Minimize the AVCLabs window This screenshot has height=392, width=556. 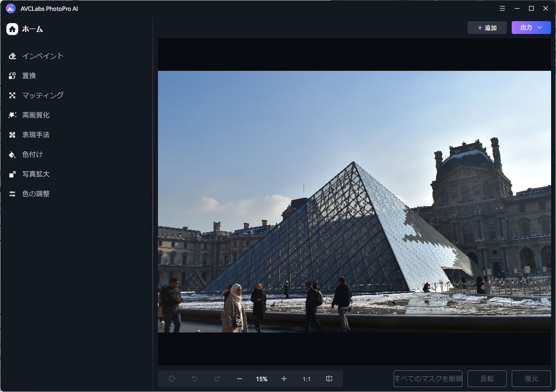517,8
